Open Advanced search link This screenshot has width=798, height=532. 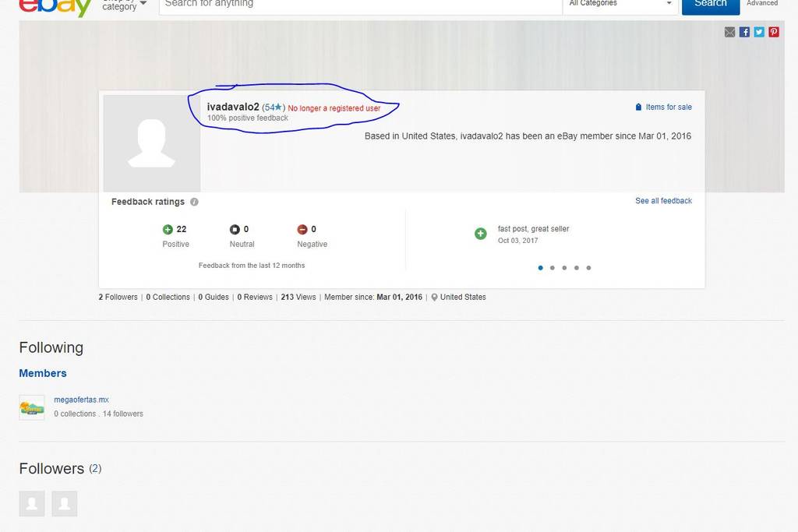coord(762,3)
